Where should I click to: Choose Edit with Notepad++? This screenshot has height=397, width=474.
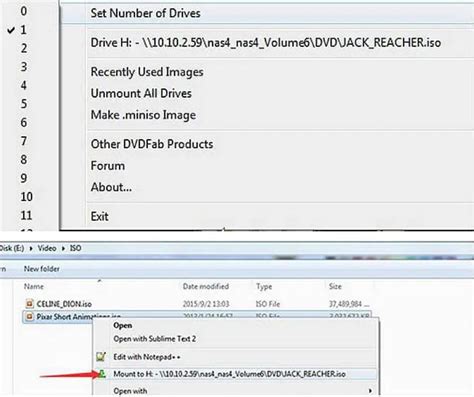236,357
